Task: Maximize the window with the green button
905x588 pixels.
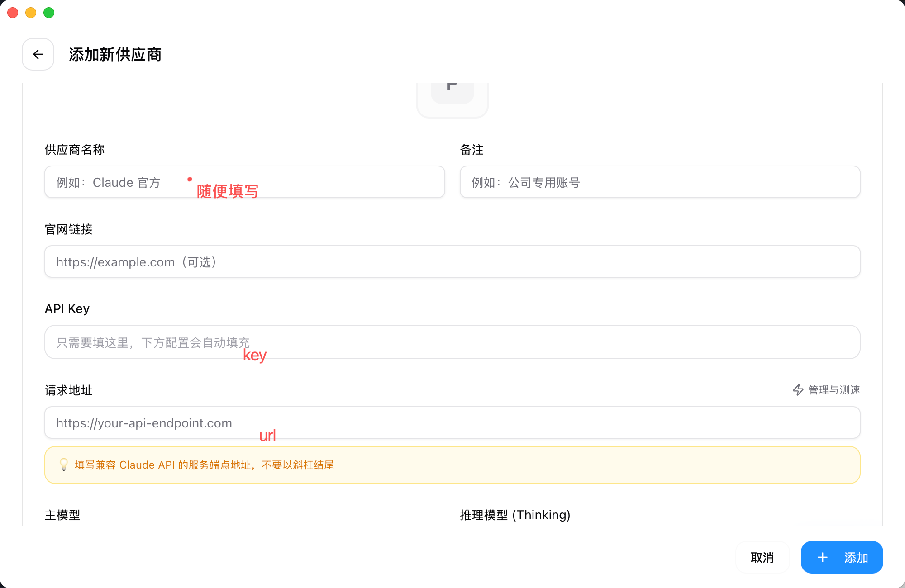Action: pos(49,13)
